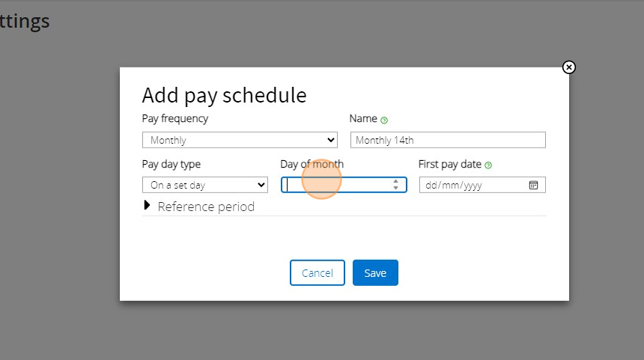Click the Save button
The height and width of the screenshot is (360, 644).
click(x=375, y=273)
